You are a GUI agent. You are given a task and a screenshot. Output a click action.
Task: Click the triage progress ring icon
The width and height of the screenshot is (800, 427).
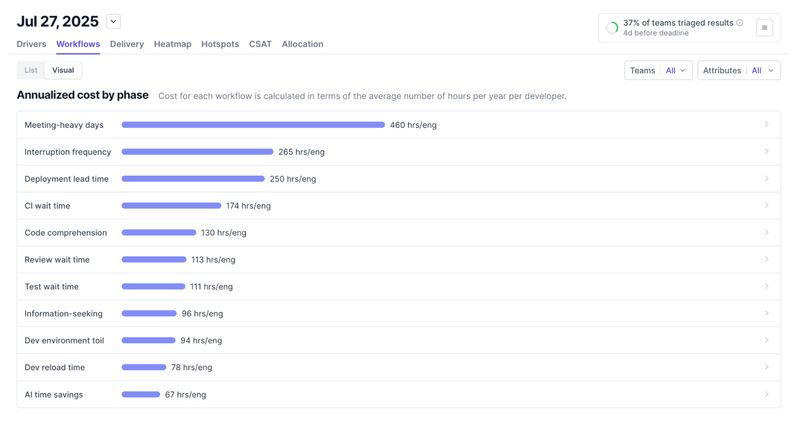click(612, 28)
